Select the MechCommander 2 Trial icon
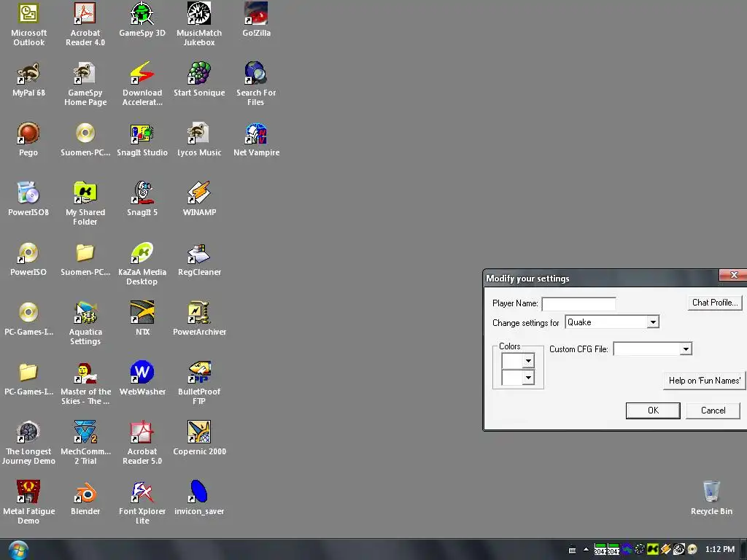The height and width of the screenshot is (560, 747). point(85,432)
